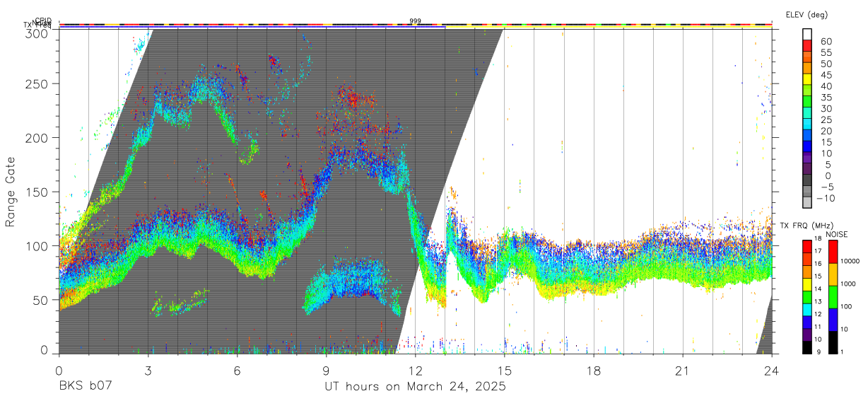Click the 250 tick on Range Gate axis
The height and width of the screenshot is (401, 868).
tap(37, 83)
